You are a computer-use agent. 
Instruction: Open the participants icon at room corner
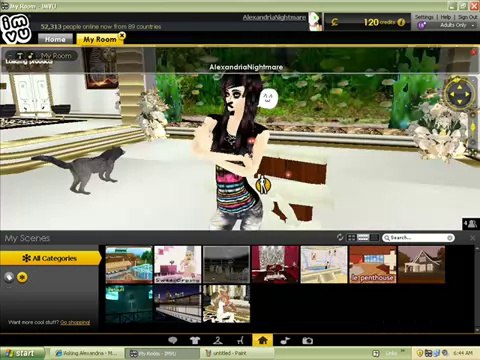(x=471, y=224)
